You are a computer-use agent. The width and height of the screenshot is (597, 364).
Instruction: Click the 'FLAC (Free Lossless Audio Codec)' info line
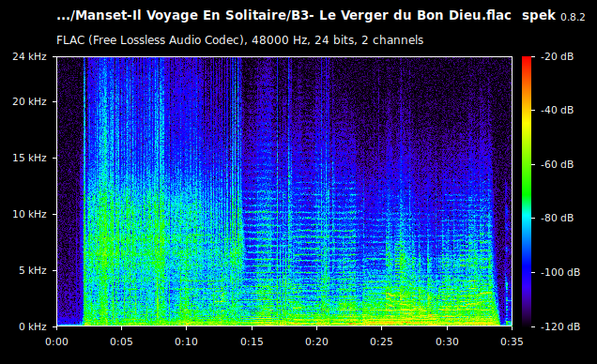click(240, 40)
